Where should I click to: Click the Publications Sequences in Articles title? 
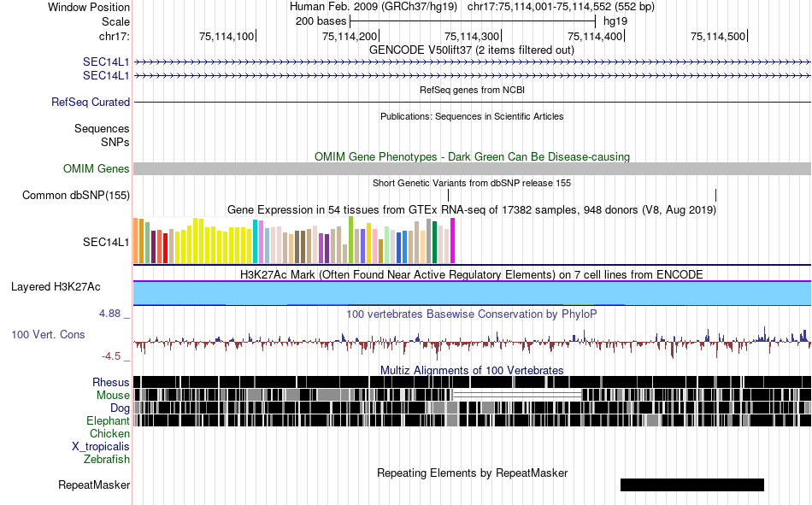click(472, 116)
